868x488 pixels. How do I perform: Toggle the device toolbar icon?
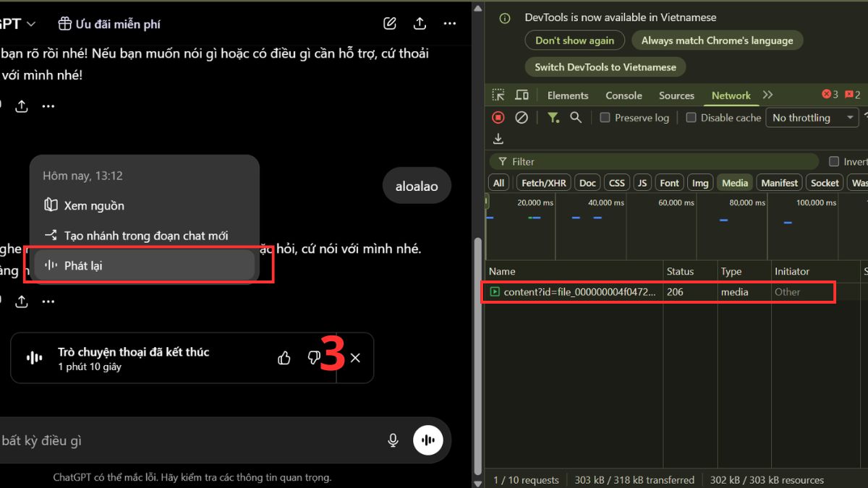(x=522, y=95)
